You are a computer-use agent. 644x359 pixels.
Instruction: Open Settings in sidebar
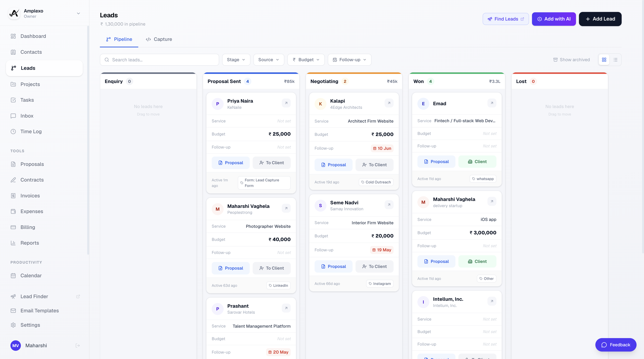44,325
